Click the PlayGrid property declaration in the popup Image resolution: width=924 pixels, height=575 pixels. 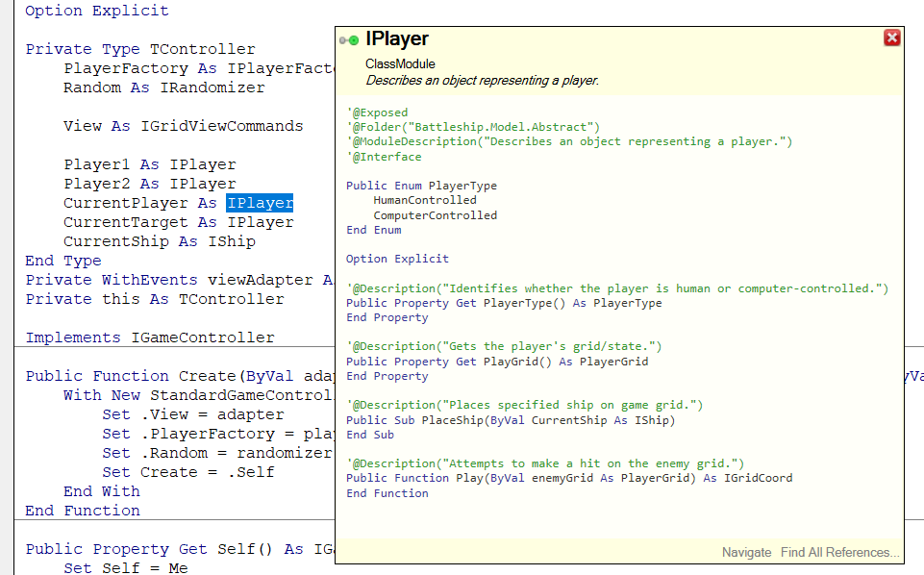click(x=497, y=362)
